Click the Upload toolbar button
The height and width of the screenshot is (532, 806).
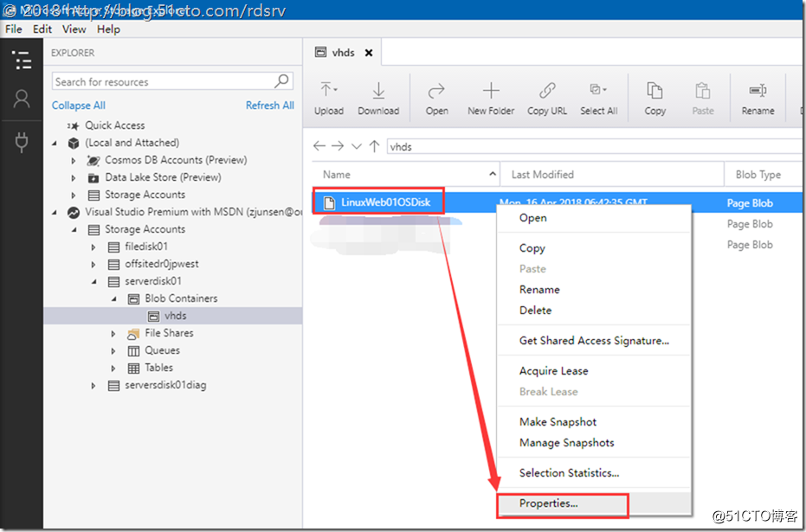click(x=329, y=98)
